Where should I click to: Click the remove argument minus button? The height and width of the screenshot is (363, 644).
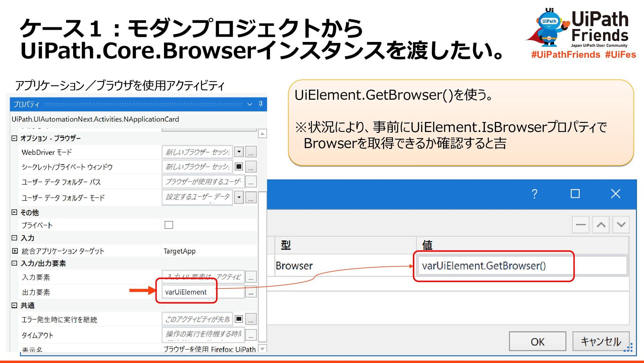(x=581, y=225)
